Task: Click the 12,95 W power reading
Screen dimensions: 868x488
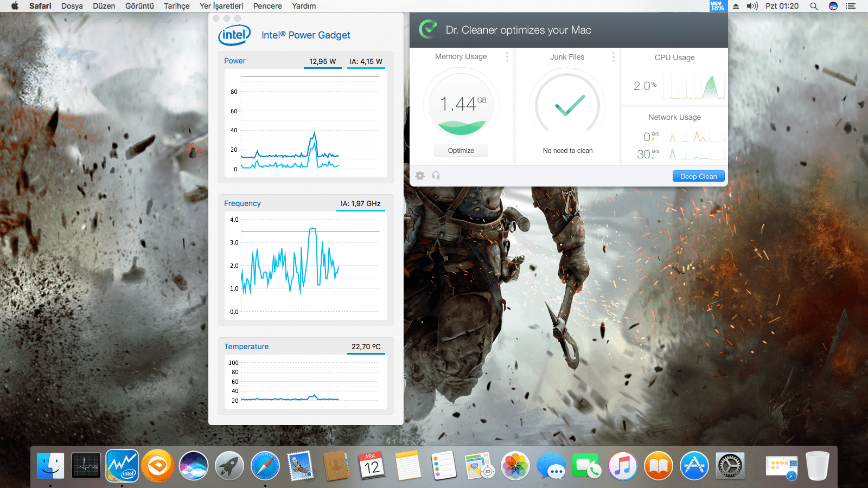Action: click(x=323, y=61)
